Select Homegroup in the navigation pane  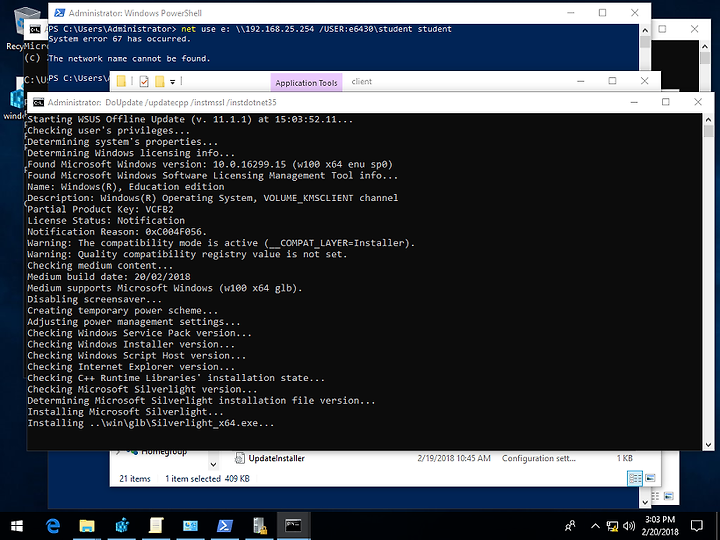pos(164,452)
